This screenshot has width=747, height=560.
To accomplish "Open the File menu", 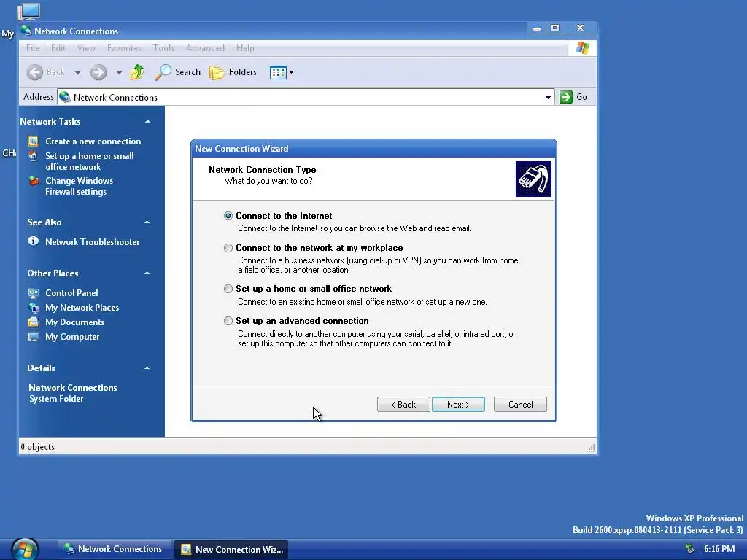I will [33, 48].
